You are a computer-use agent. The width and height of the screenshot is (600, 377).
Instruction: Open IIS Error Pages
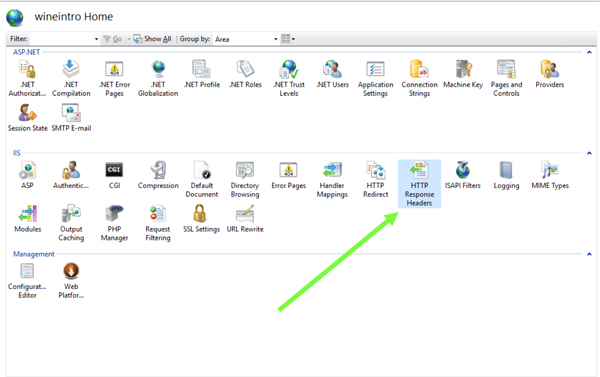coord(289,175)
